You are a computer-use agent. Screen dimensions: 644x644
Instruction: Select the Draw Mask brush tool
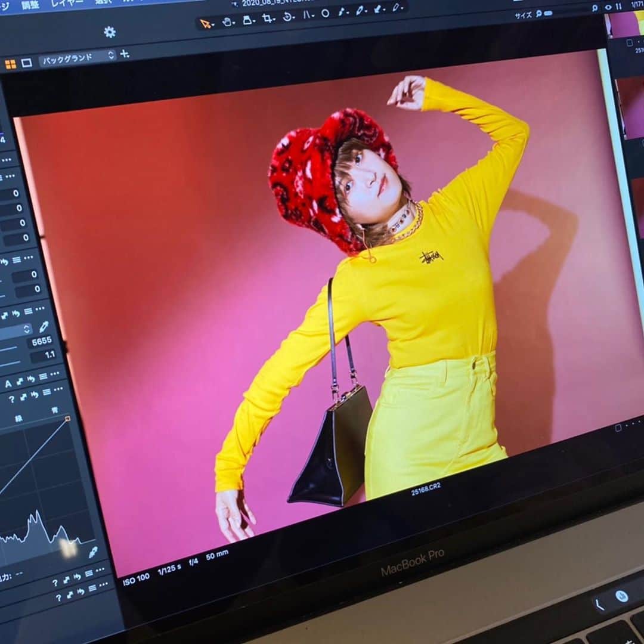click(360, 11)
